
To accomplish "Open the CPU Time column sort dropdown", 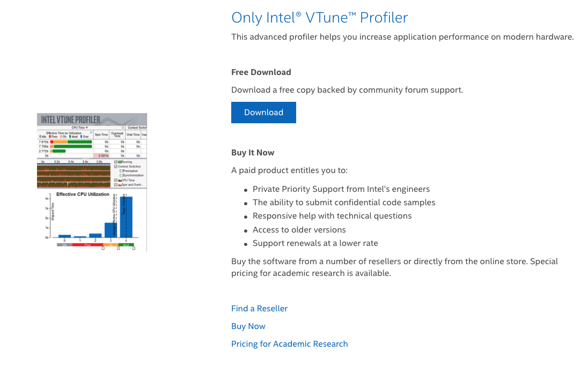I will 86,127.
